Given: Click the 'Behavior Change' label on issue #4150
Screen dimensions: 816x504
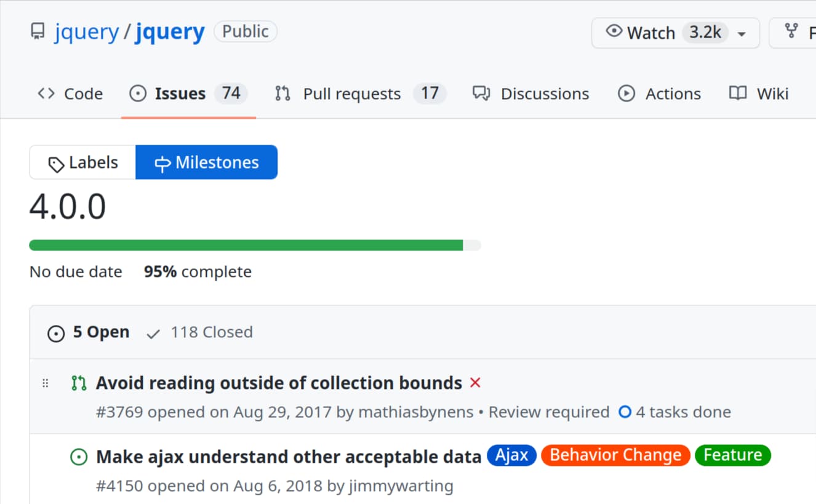Looking at the screenshot, I should coord(615,455).
